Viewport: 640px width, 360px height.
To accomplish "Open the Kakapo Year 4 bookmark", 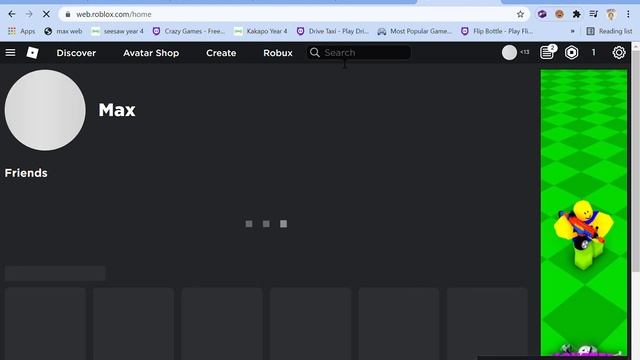I will click(x=261, y=31).
